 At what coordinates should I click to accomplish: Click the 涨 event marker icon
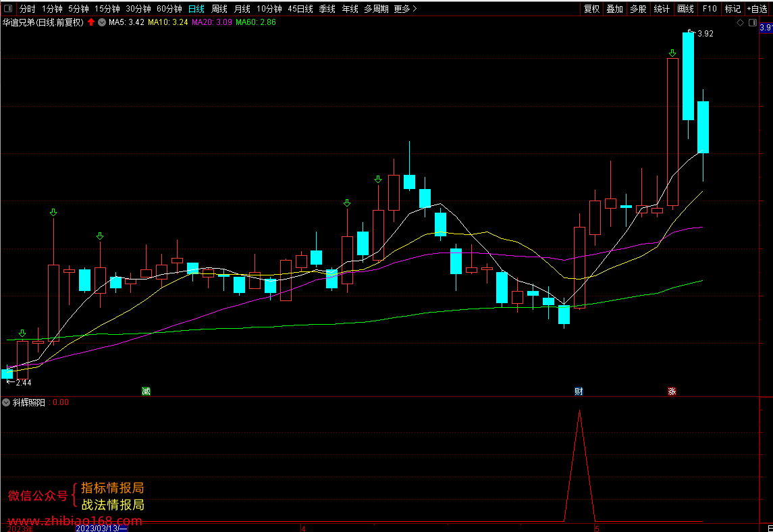[672, 392]
